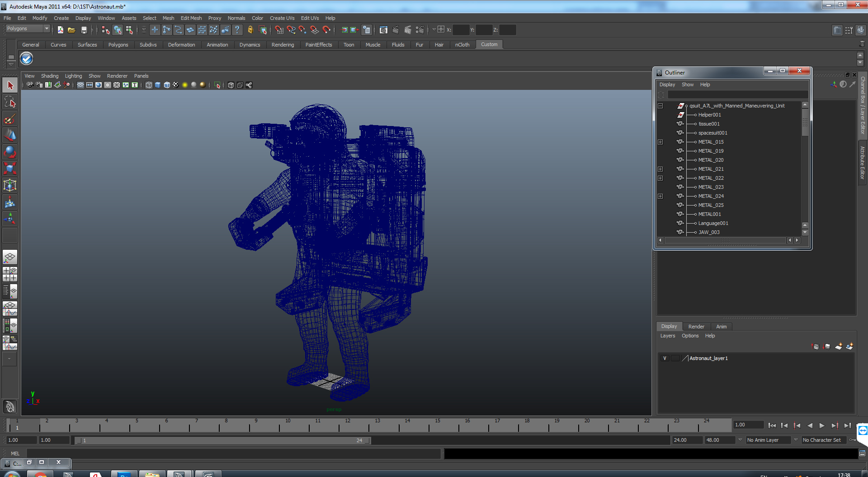Select spacesuit001 in the Outliner
This screenshot has width=868, height=477.
pos(712,133)
